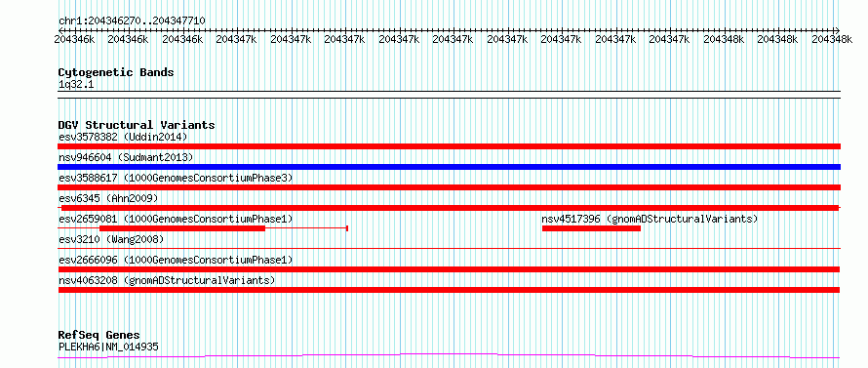
Task: Select the blue nsv946604 variant bar
Action: (449, 167)
